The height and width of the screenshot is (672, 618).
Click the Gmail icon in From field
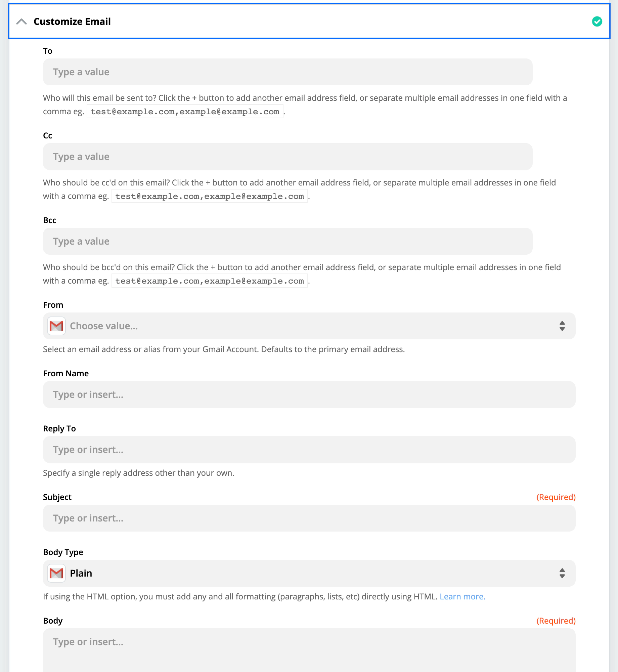56,326
